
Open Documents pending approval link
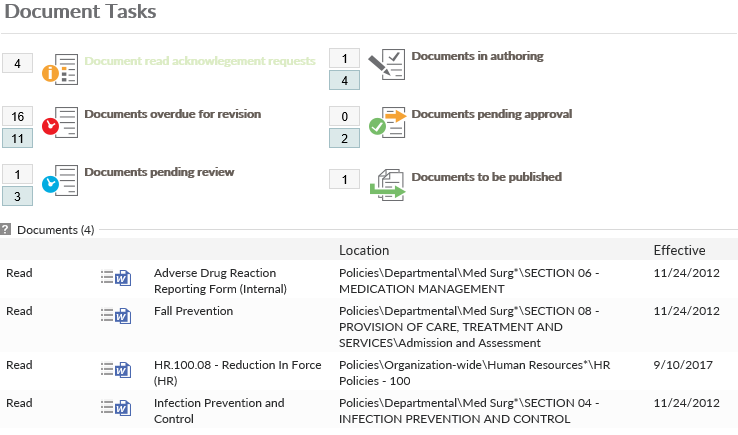491,114
